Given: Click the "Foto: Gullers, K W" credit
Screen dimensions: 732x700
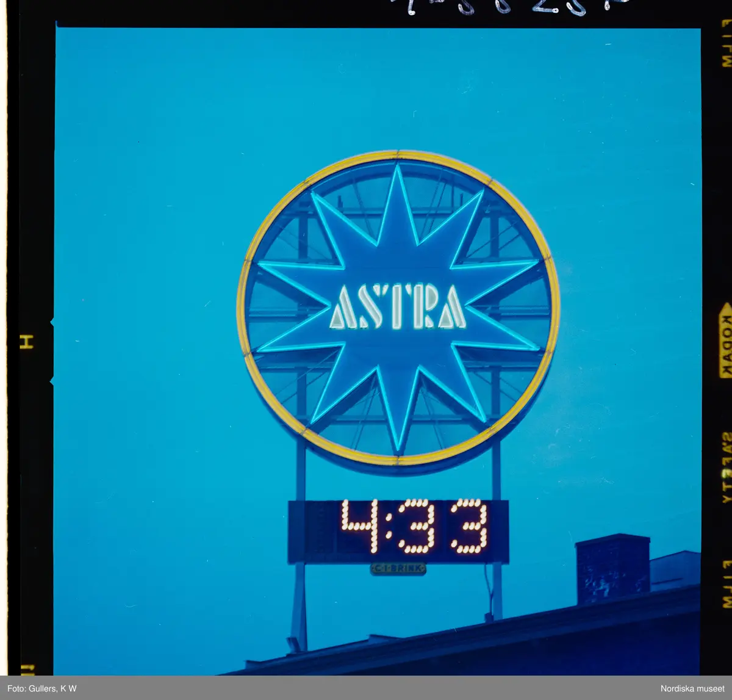Looking at the screenshot, I should click(42, 688).
